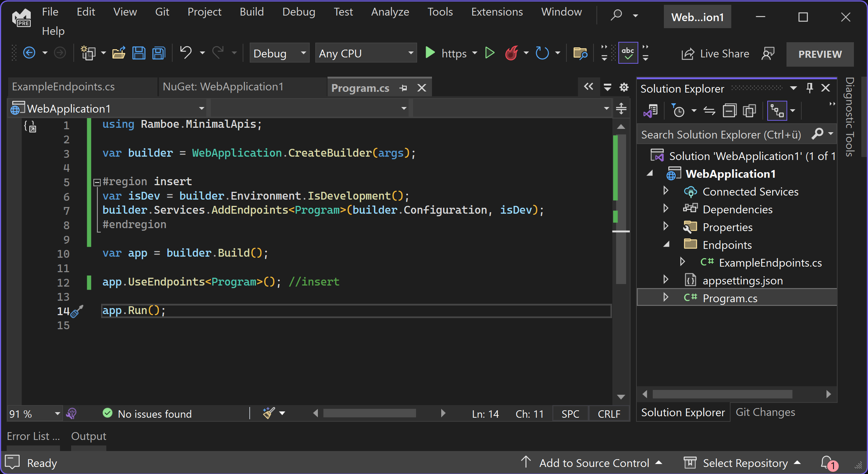This screenshot has height=474, width=868.
Task: Click the Hot Reload flame icon
Action: tap(512, 53)
